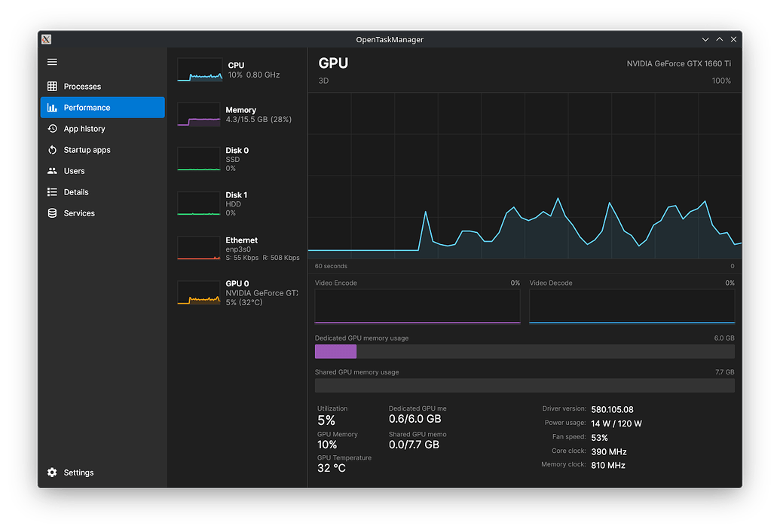Click the Dedicated GPU memory usage bar
780x532 pixels.
point(525,351)
